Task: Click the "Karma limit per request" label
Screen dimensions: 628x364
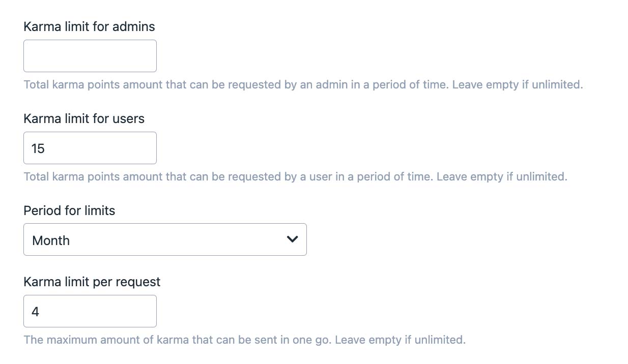Action: 92,282
